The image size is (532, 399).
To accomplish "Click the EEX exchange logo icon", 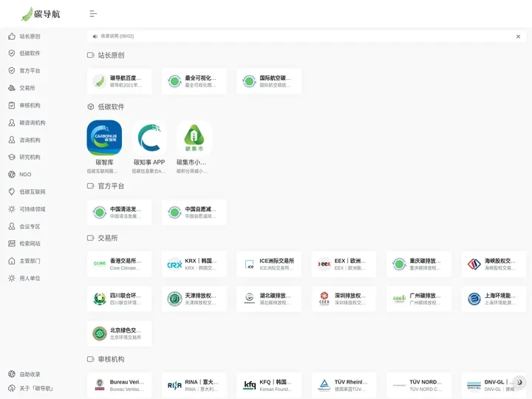I will tap(324, 264).
